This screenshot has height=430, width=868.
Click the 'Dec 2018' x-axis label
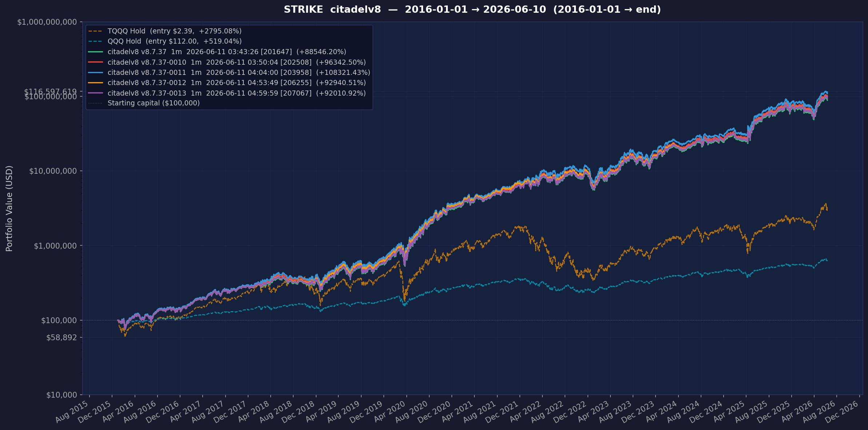(x=298, y=411)
